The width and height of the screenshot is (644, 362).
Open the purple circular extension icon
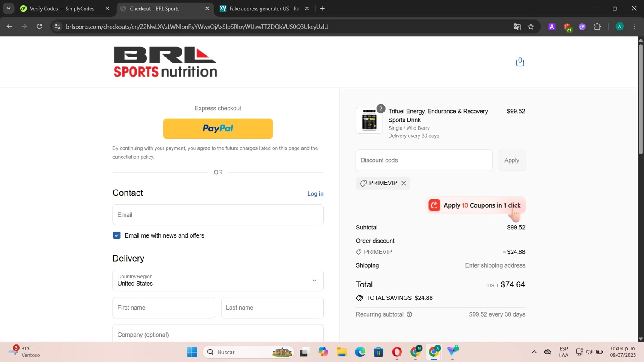[582, 27]
